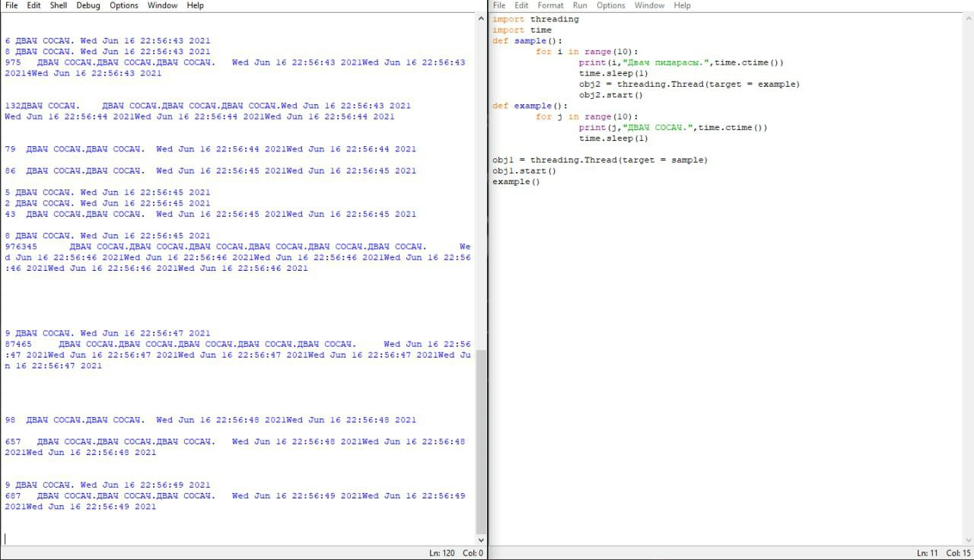Click Shell output line '9 ... 22:56:49 2021'
Viewport: 974px width, 560px height.
[107, 485]
